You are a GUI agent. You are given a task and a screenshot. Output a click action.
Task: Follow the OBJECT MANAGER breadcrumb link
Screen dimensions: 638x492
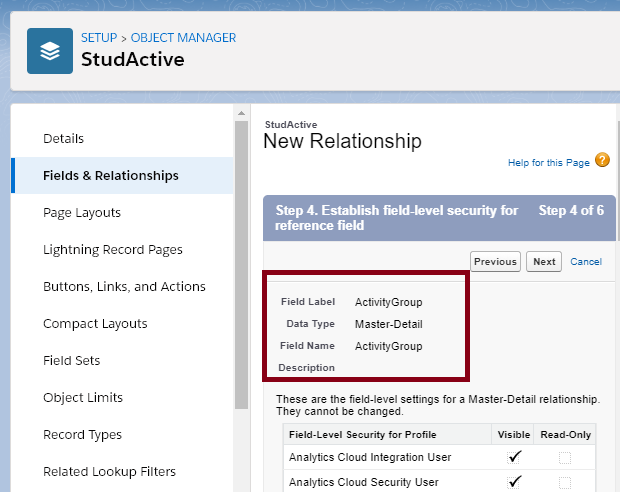(x=183, y=38)
